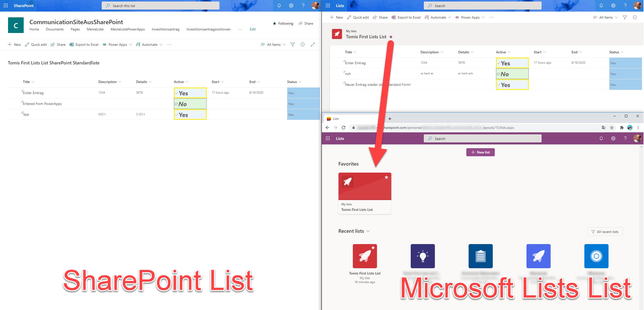Click the Export to Excel icon
Image resolution: width=644 pixels, height=310 pixels.
(72, 45)
